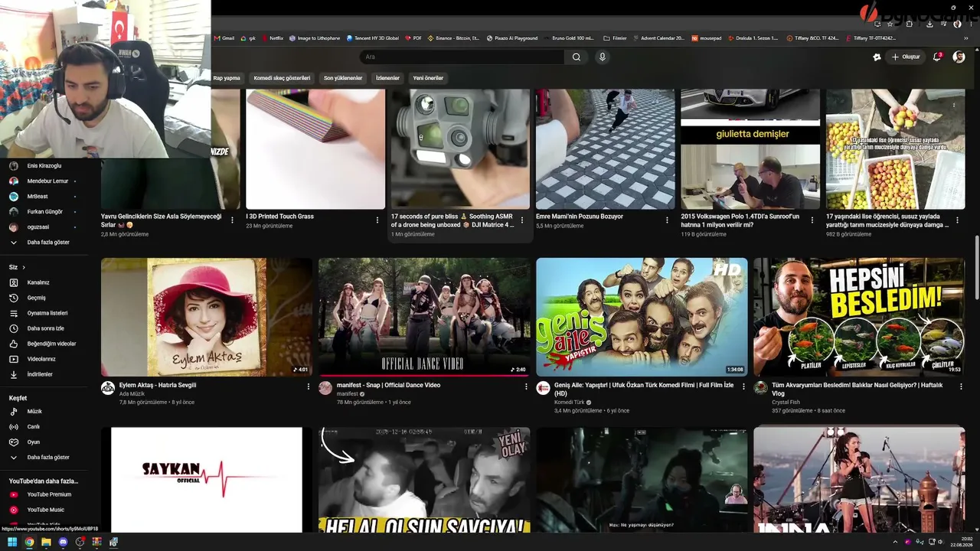The image size is (980, 551).
Task: Open Komedi Türk channel avatar
Action: [x=543, y=388]
